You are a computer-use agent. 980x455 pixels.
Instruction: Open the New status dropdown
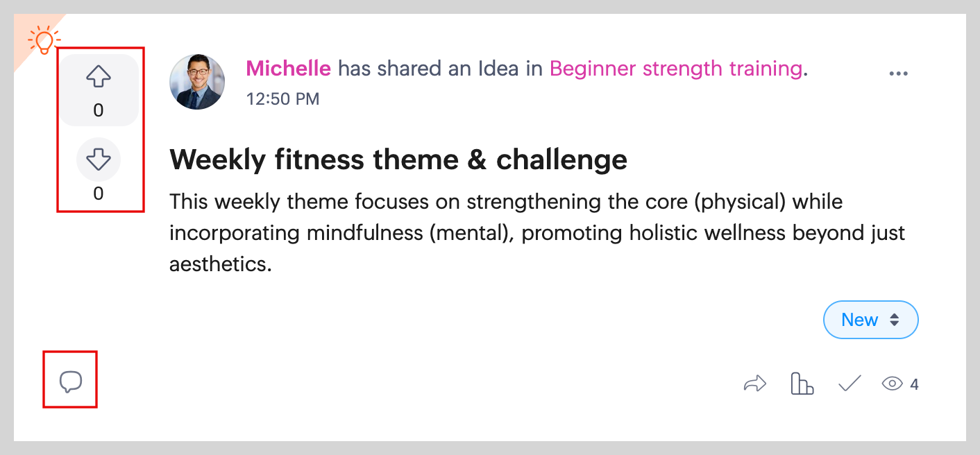tap(870, 320)
